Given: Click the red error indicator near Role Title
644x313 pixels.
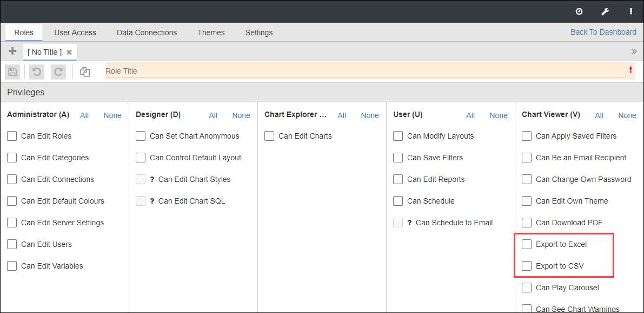Looking at the screenshot, I should click(630, 70).
